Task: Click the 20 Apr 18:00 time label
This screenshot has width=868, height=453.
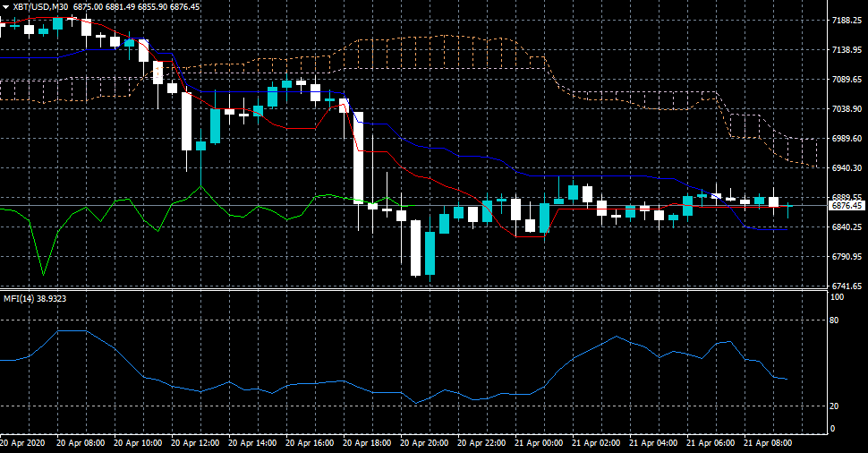Action: coord(367,443)
